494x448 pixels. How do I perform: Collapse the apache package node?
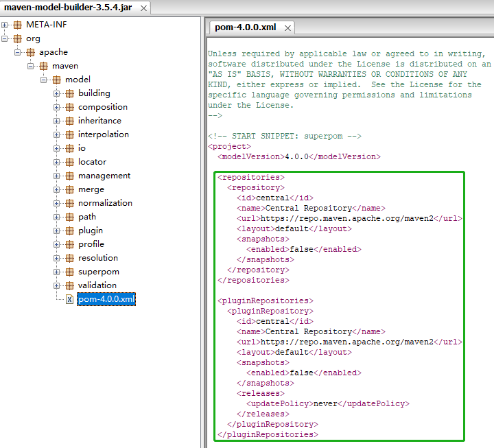coord(18,52)
